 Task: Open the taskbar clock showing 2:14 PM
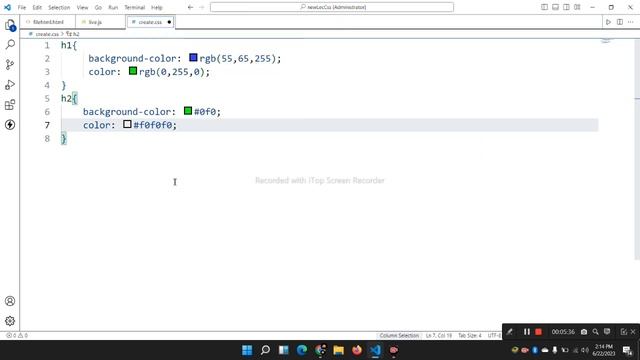[603, 350]
